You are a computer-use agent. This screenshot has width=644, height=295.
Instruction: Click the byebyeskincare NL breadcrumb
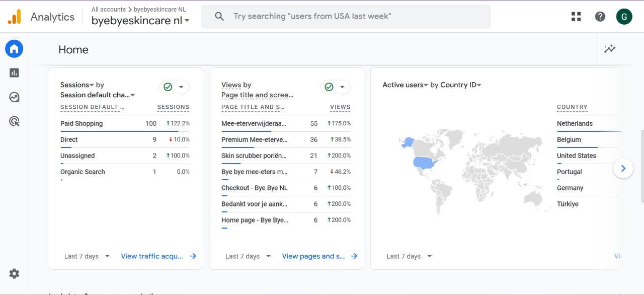[x=160, y=10]
